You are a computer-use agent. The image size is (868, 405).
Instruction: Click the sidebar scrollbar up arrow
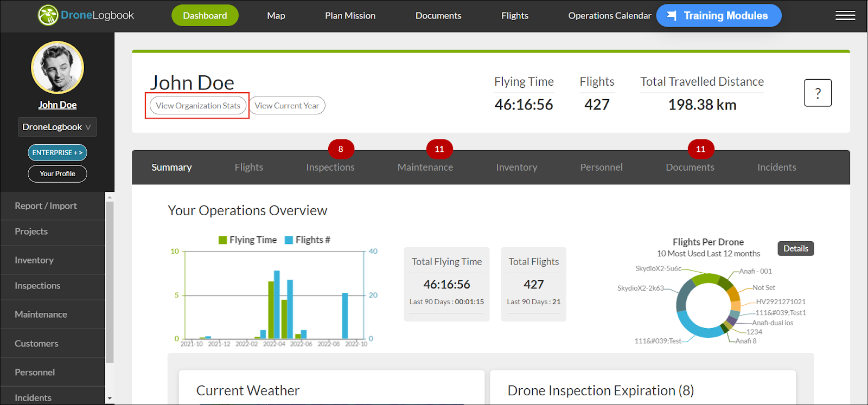110,197
